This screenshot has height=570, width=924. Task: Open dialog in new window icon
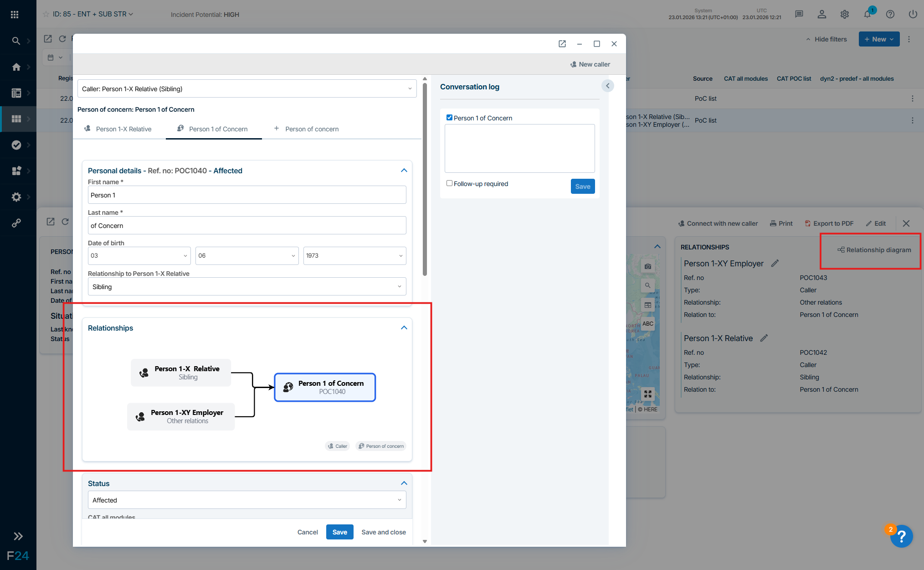click(562, 44)
